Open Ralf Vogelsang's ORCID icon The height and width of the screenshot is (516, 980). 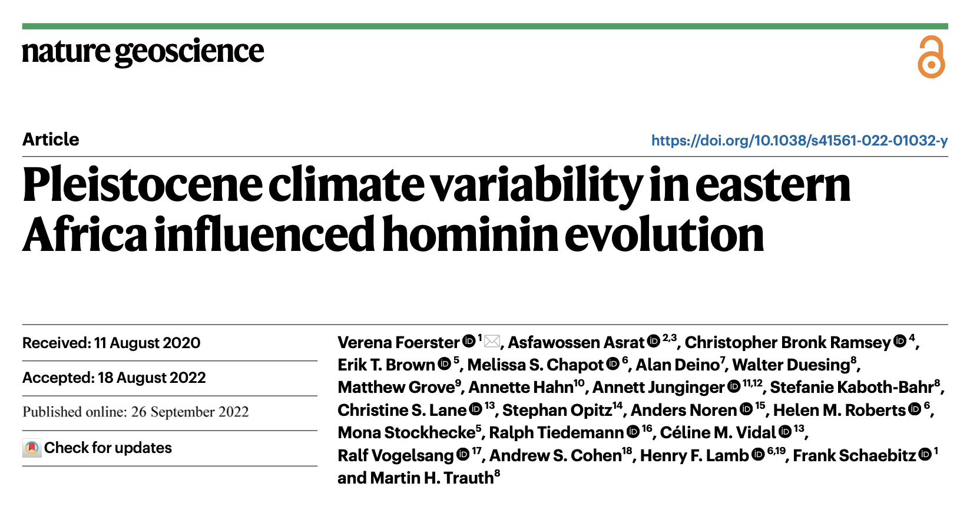[463, 454]
